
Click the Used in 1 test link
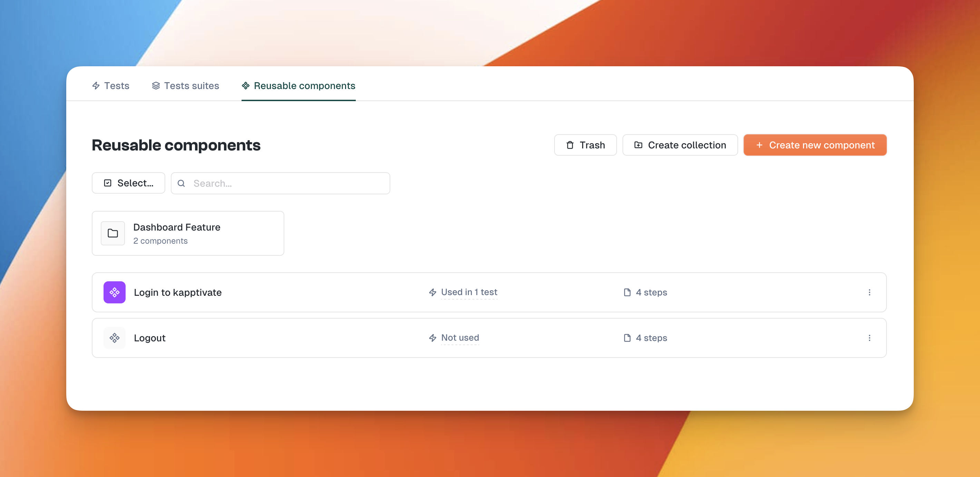[469, 292]
